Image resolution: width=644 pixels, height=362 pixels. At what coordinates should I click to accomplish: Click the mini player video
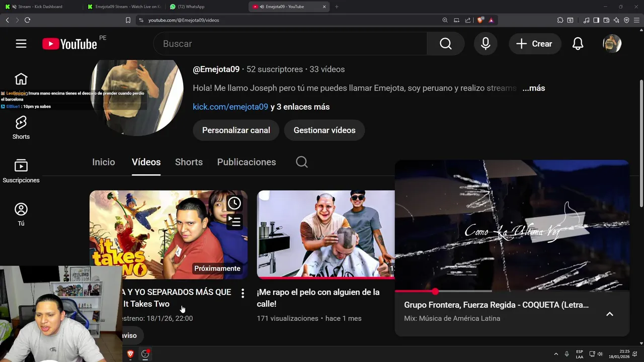512,225
